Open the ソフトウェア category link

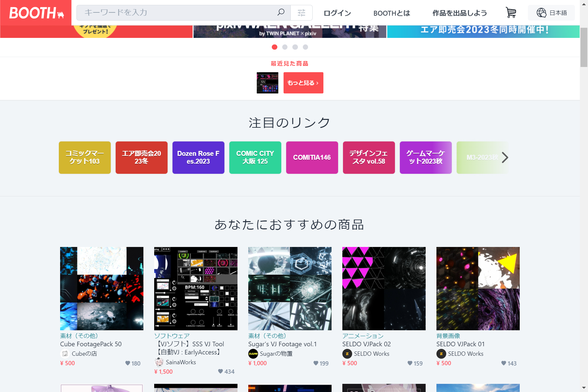[172, 336]
